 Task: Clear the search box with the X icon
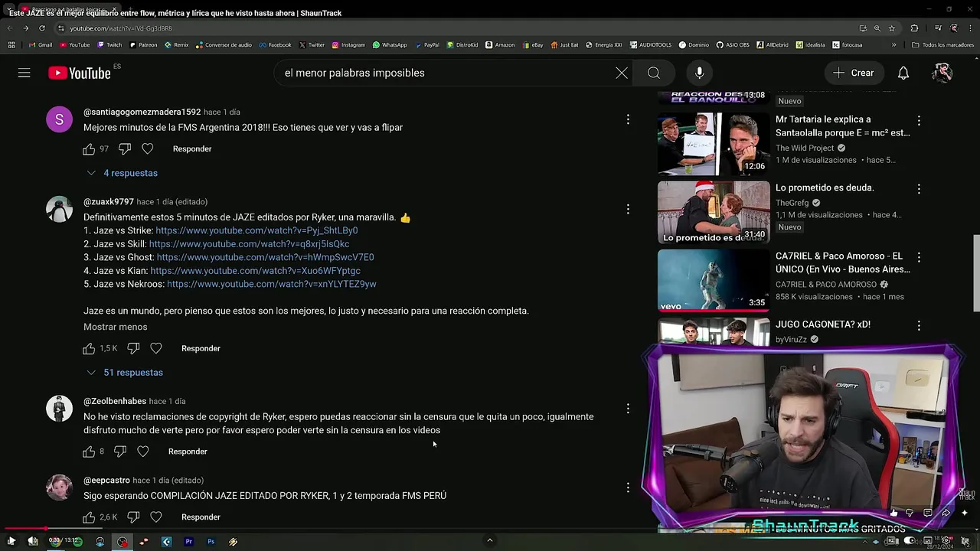pyautogui.click(x=622, y=73)
